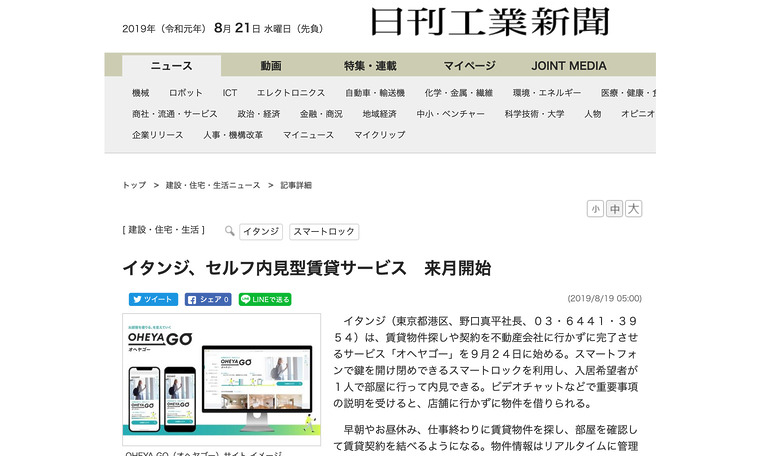Open 建設・住宅・生活ニュース breadcrumb link
This screenshot has height=456, width=760.
tap(212, 185)
